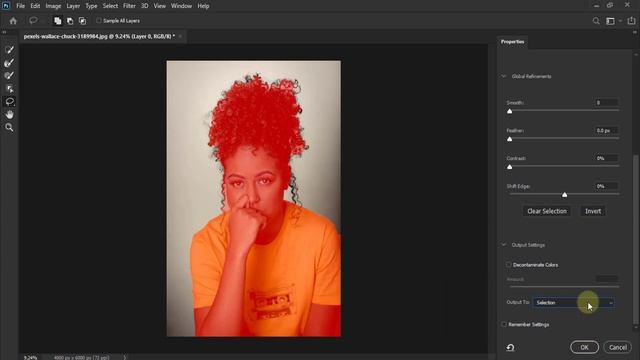Select the Lasso tool in left toolbar
Viewport: 640px width, 360px height.
tap(9, 102)
